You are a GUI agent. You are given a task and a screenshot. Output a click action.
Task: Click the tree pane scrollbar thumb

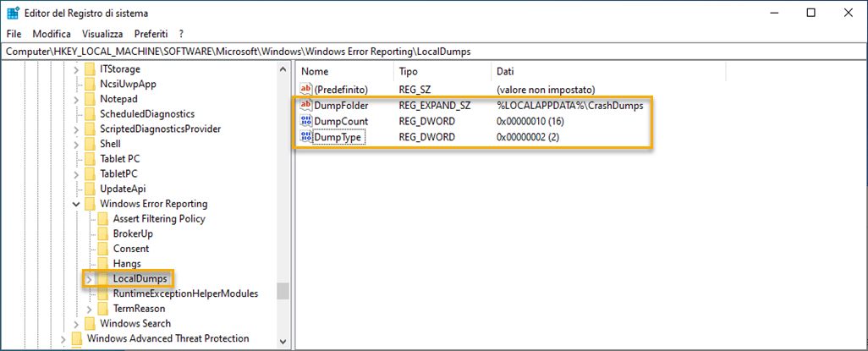tap(283, 291)
